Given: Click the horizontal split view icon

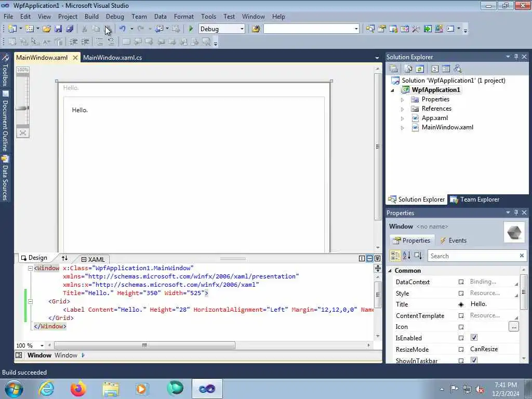Looking at the screenshot, I should click(369, 259).
